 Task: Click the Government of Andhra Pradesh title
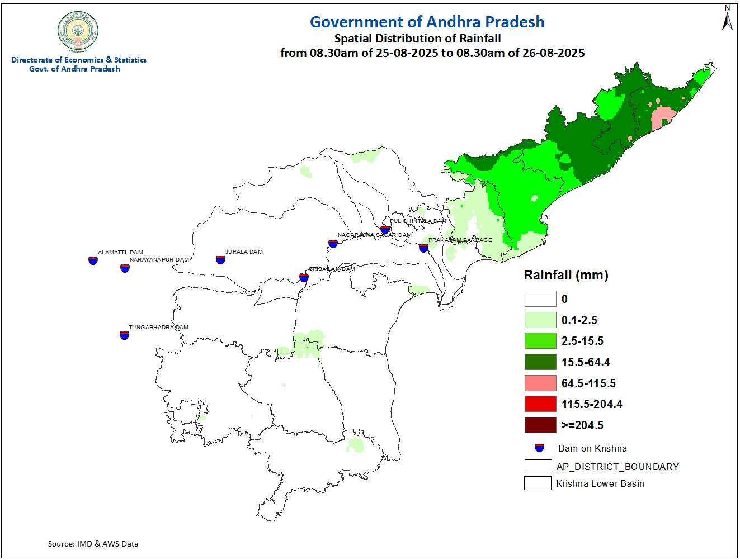pos(427,22)
